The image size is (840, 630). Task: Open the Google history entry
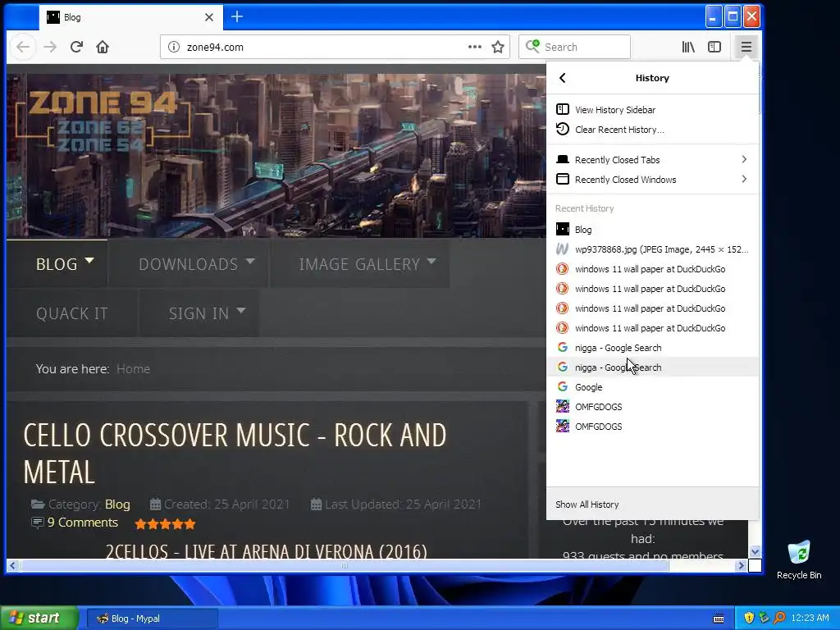pyautogui.click(x=652, y=387)
